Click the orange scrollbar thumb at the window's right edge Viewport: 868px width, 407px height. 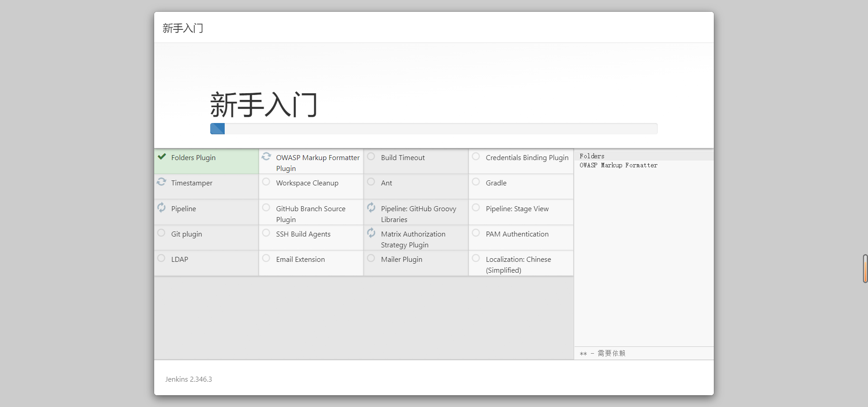click(865, 269)
